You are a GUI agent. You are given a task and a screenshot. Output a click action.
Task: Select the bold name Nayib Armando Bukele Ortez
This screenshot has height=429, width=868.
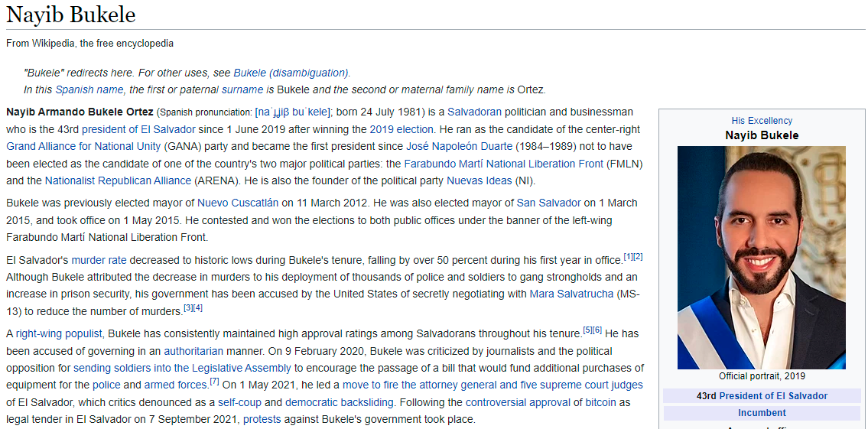coord(80,112)
